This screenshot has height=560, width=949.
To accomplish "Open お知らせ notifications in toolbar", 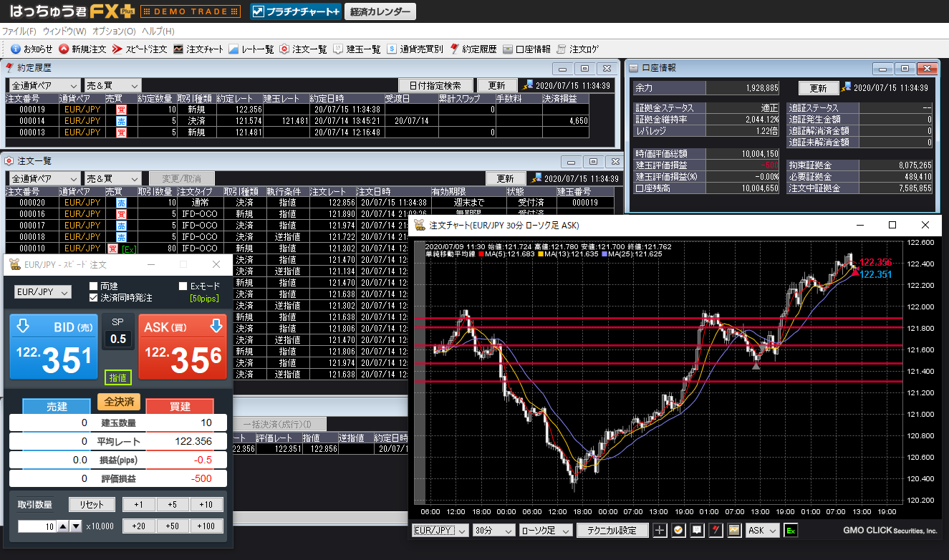I will 32,49.
